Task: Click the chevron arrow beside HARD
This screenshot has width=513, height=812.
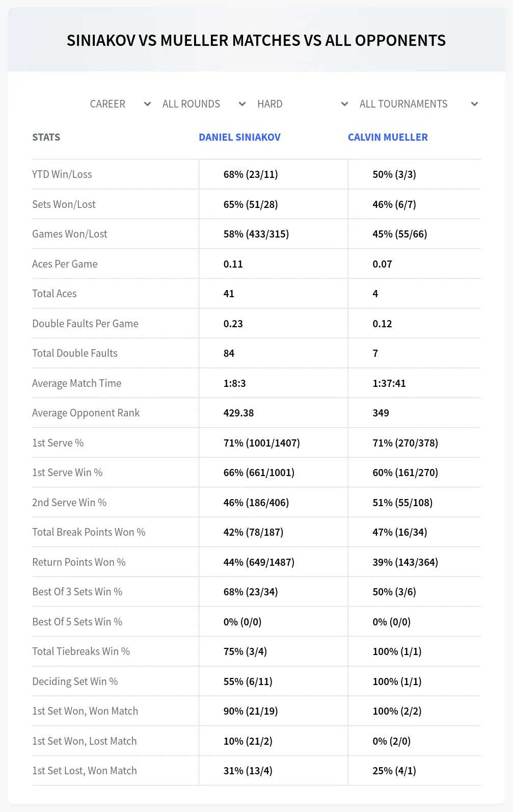Action: coord(344,104)
